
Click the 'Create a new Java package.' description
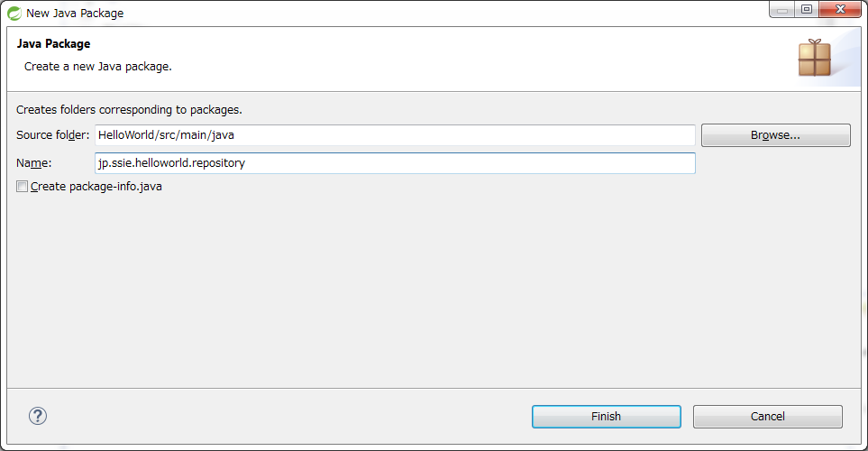(x=97, y=67)
